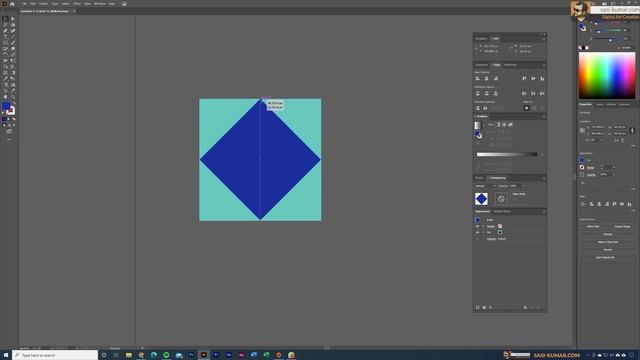Click Illustrator icon in Windows taskbar

[x=204, y=355]
